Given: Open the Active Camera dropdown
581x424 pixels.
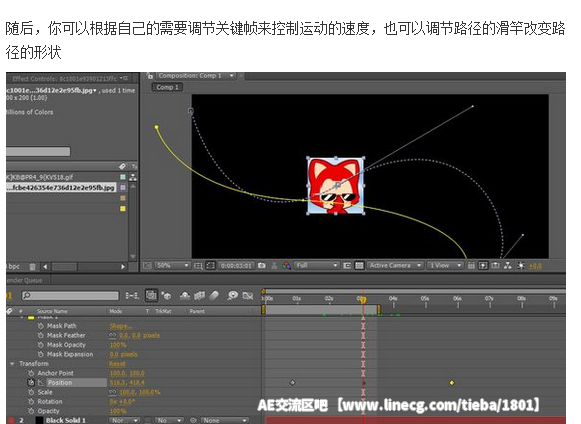Looking at the screenshot, I should click(395, 266).
